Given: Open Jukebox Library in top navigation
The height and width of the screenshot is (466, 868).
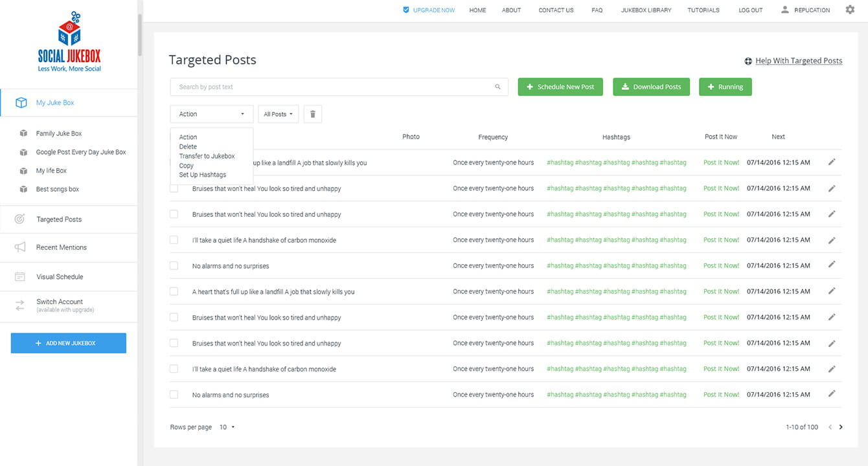Looking at the screenshot, I should [646, 10].
